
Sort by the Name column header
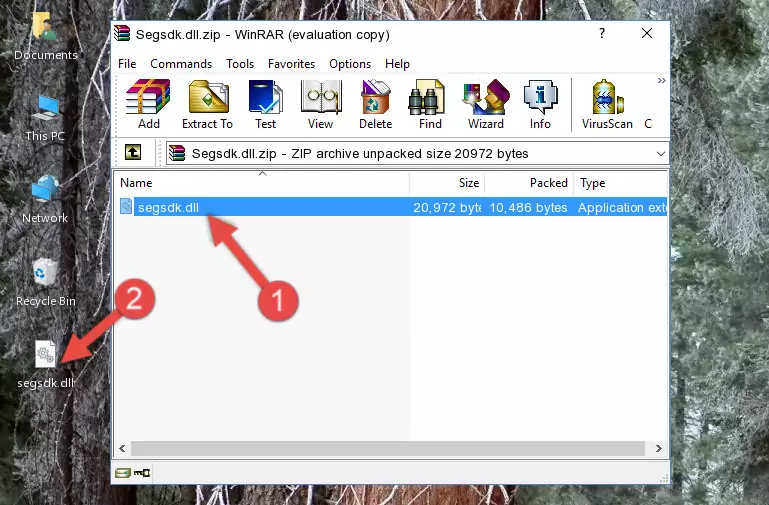pos(262,183)
